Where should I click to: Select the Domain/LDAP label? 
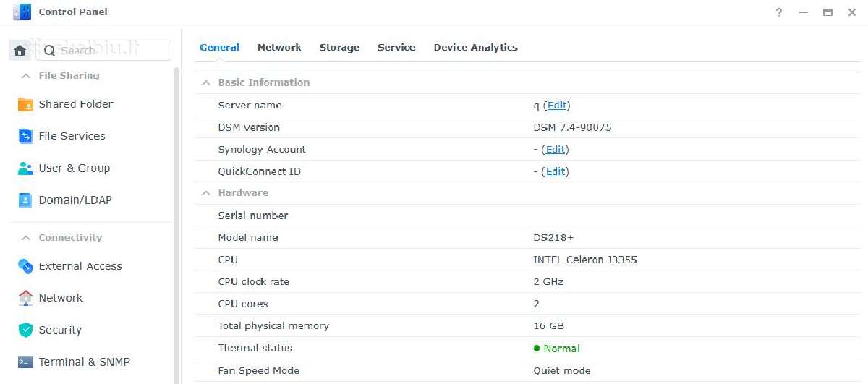[75, 200]
